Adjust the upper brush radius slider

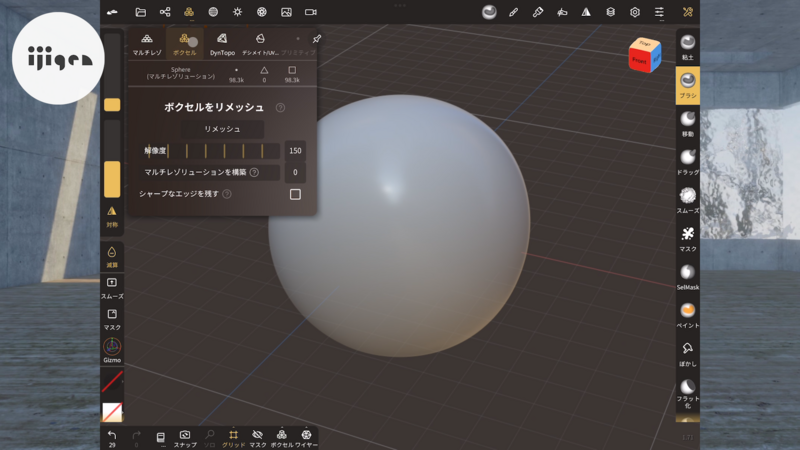pyautogui.click(x=112, y=72)
